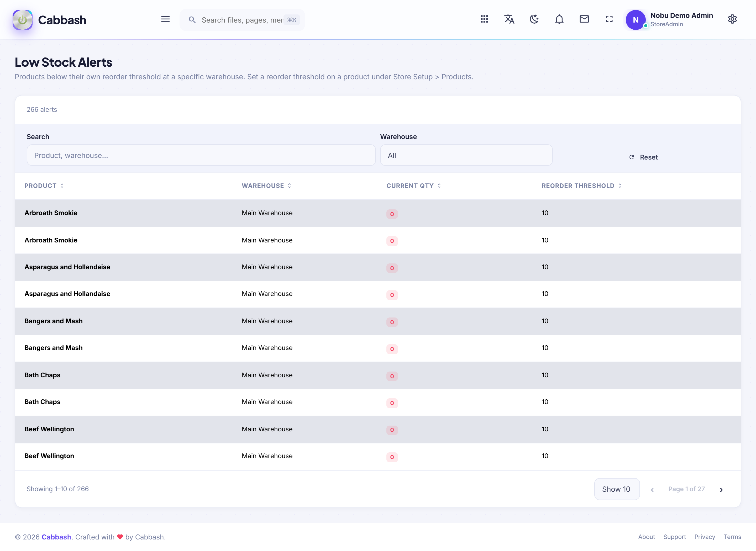Click the Product, warehouse search field
The height and width of the screenshot is (551, 756).
pos(201,155)
